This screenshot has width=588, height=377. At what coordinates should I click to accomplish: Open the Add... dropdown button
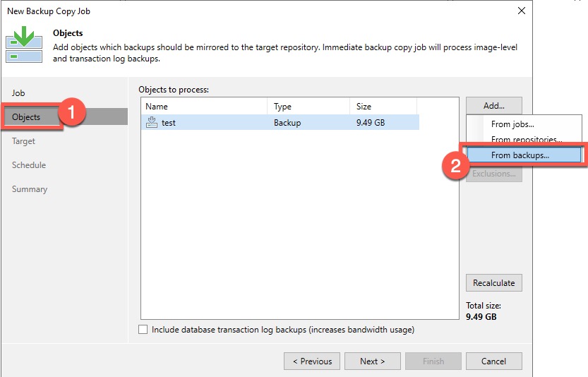(493, 106)
